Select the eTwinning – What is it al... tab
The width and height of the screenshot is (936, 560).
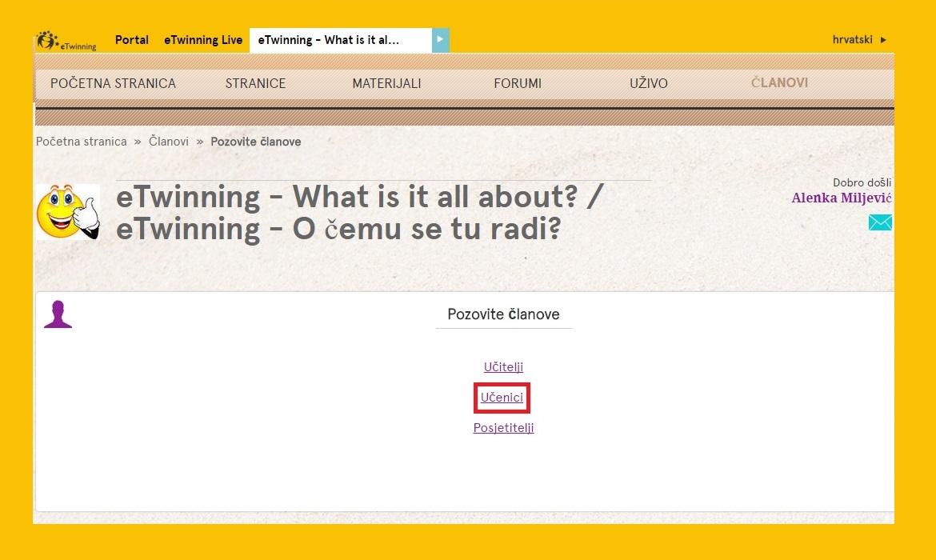pos(340,40)
